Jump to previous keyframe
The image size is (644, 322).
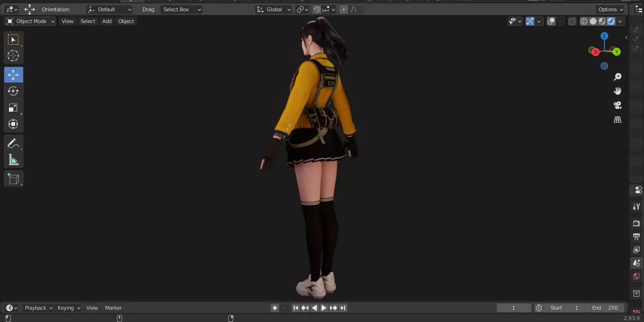(x=305, y=308)
